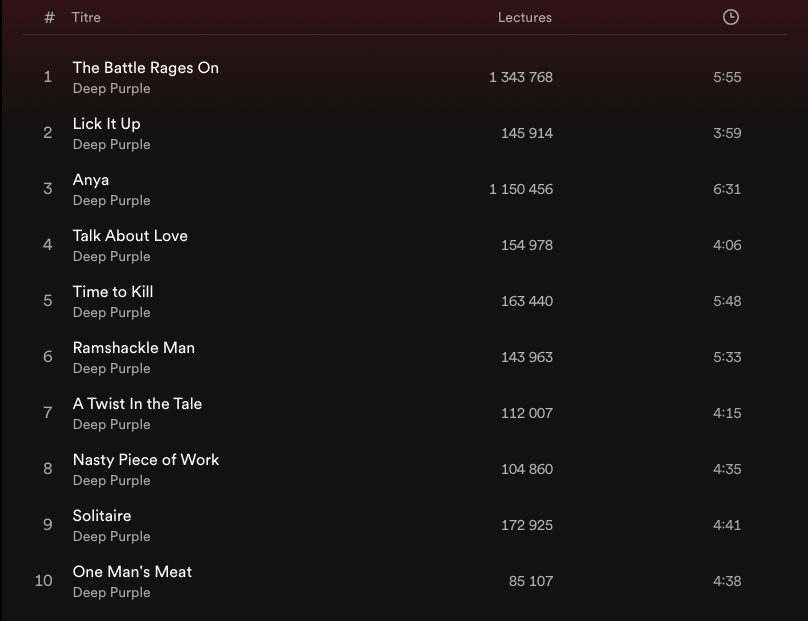Image resolution: width=808 pixels, height=621 pixels.
Task: Select the track The Battle Rages On
Action: (x=145, y=68)
